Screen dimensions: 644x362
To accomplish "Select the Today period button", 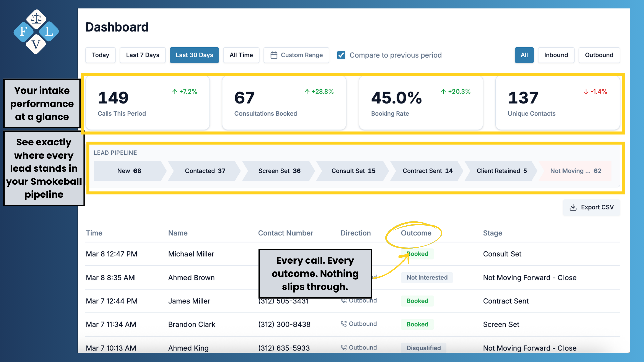I will coord(100,55).
